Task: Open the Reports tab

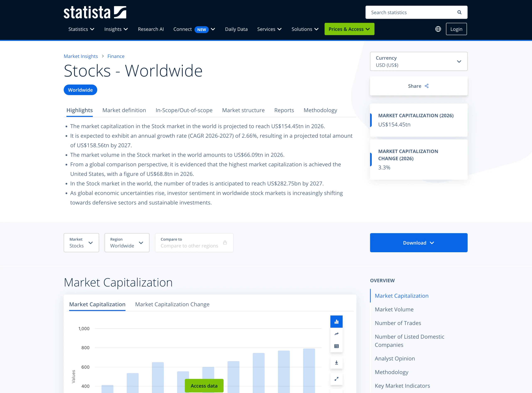Action: (x=284, y=110)
